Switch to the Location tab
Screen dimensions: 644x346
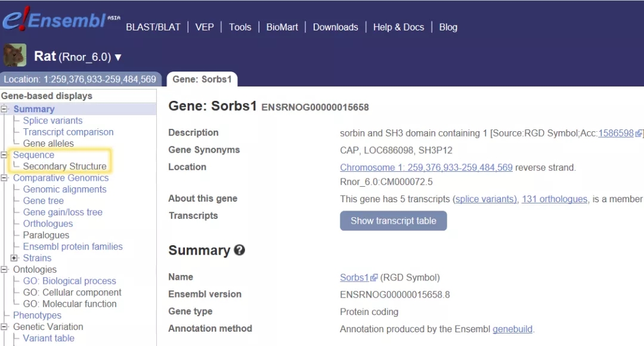point(80,79)
